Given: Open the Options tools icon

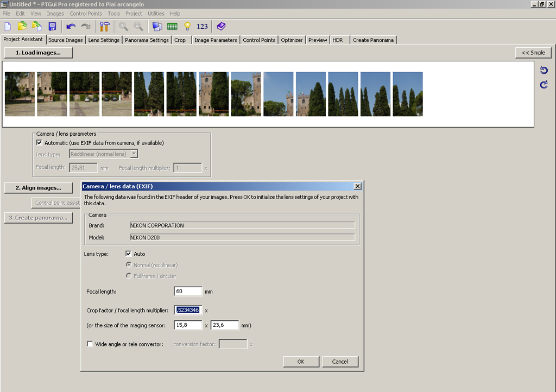Looking at the screenshot, I should click(105, 27).
